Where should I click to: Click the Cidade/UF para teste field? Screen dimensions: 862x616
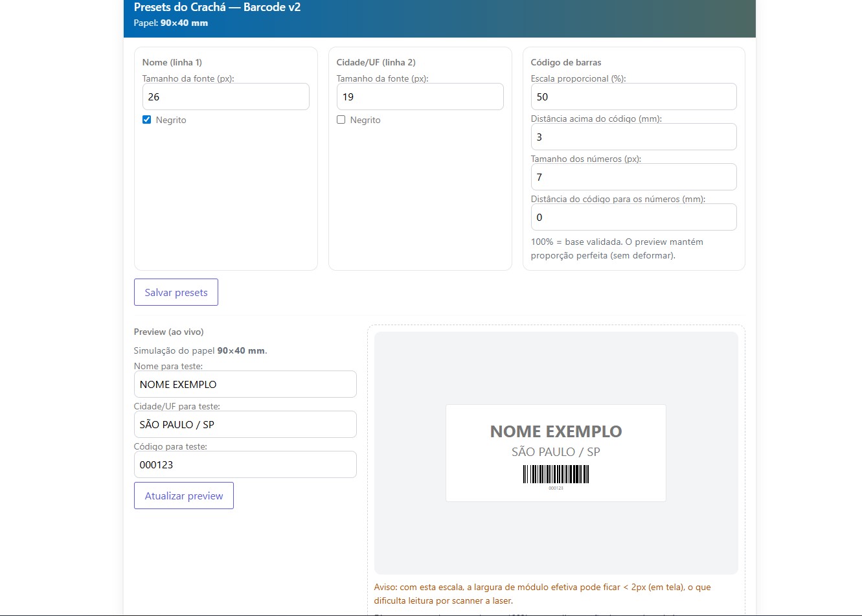245,424
